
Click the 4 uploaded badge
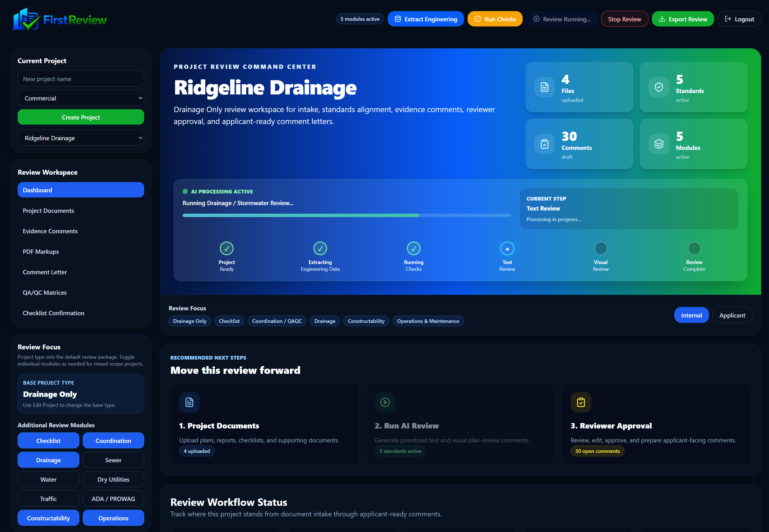coord(197,451)
